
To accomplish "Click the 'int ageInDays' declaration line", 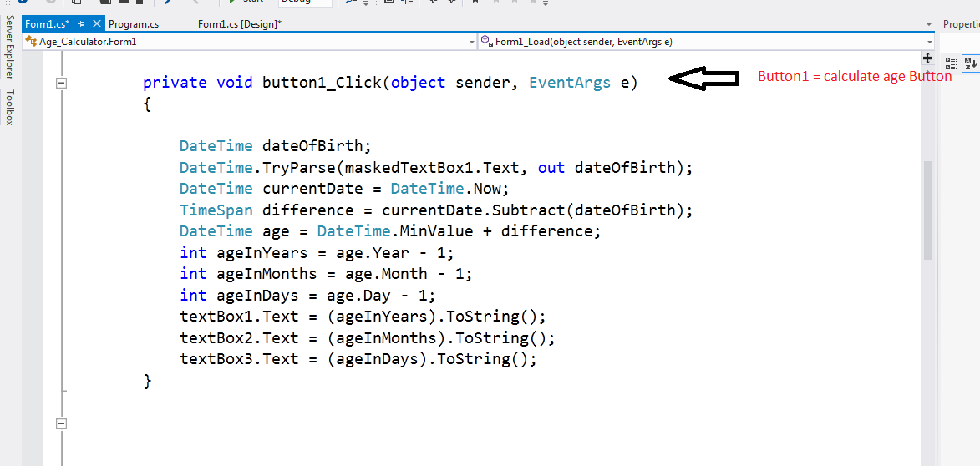I will (x=307, y=295).
